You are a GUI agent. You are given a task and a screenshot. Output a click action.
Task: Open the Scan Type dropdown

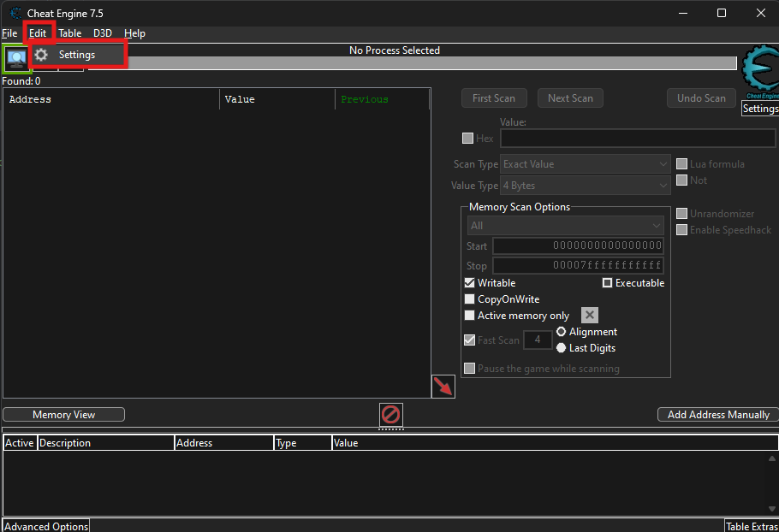coord(585,164)
